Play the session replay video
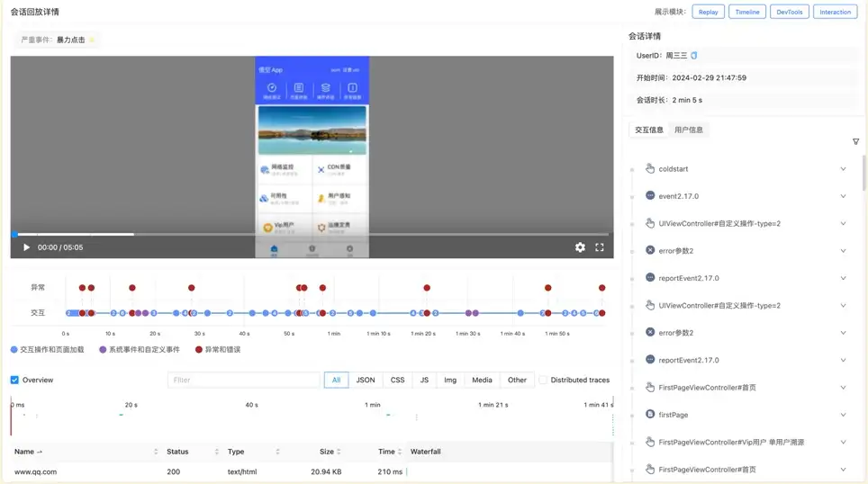Image resolution: width=868 pixels, height=484 pixels. coord(26,247)
